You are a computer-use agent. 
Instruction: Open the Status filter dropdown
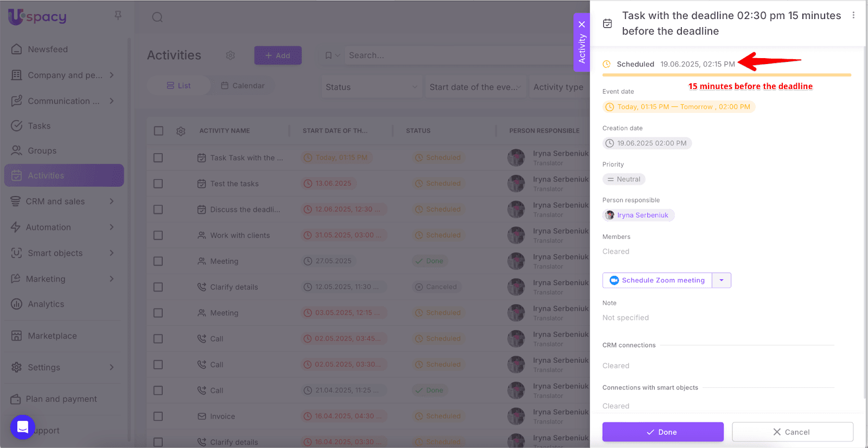[371, 87]
